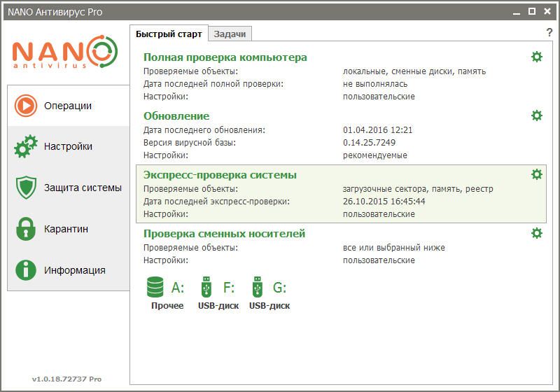
Task: Click gear icon for Проверка сменных носителей
Action: pyautogui.click(x=536, y=233)
